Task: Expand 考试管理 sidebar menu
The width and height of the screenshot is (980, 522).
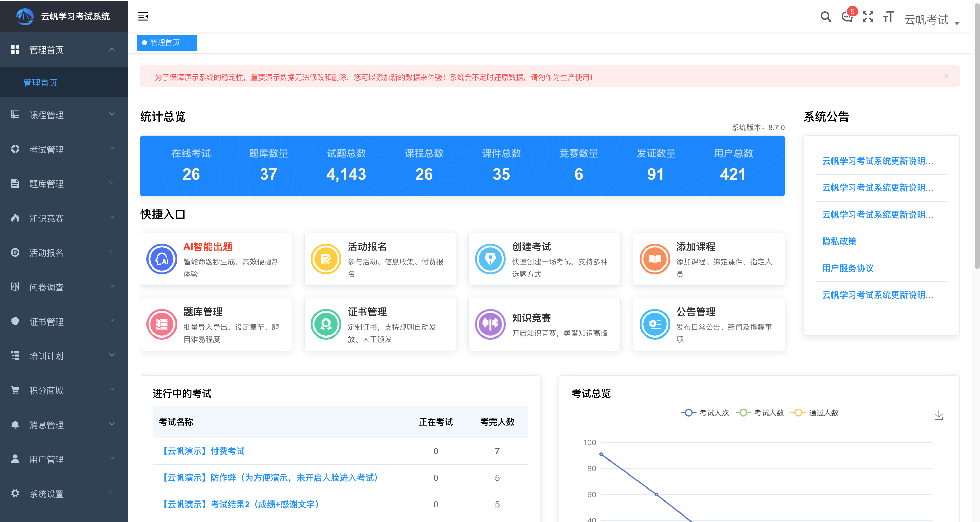Action: pos(64,149)
